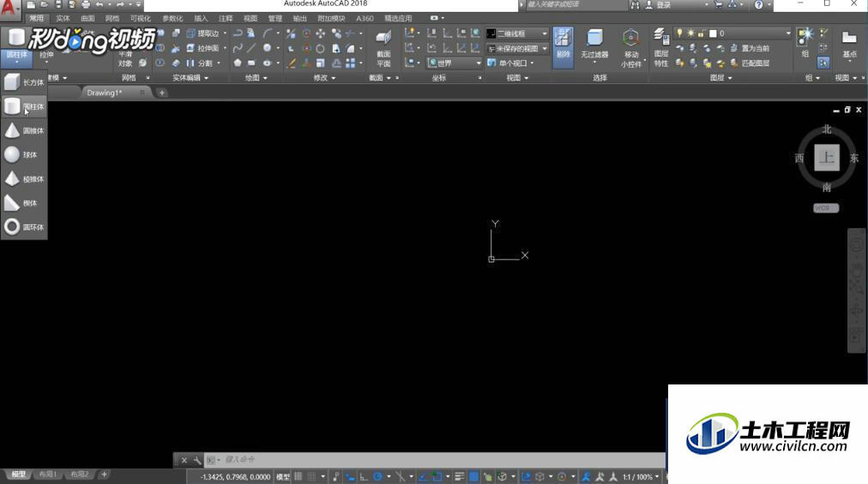Redo action via quick access toolbar arrow
The height and width of the screenshot is (484, 868).
coord(120,4)
